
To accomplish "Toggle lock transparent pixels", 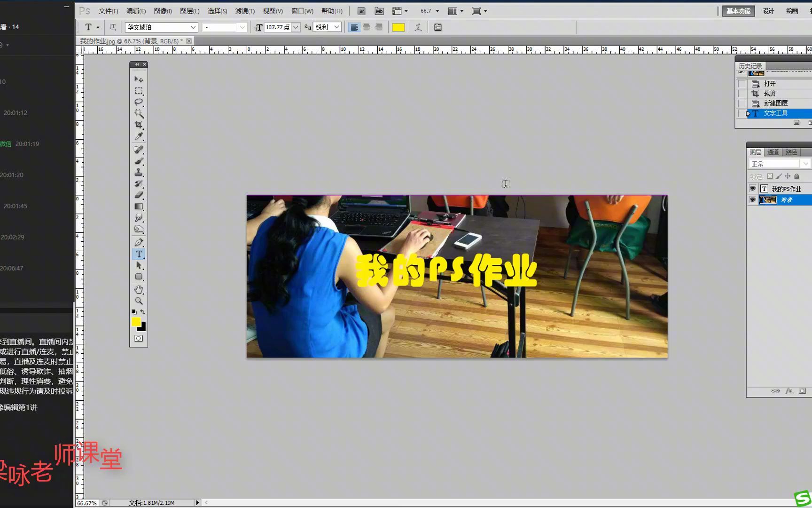I will click(x=770, y=176).
